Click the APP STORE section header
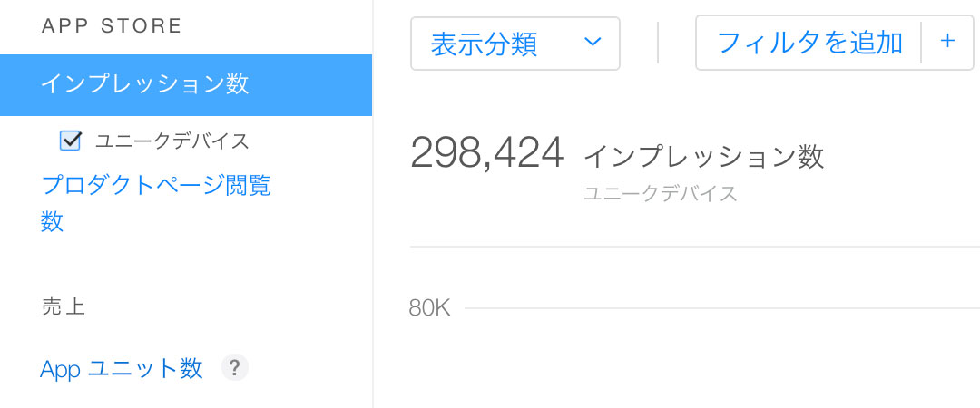 pos(113,25)
